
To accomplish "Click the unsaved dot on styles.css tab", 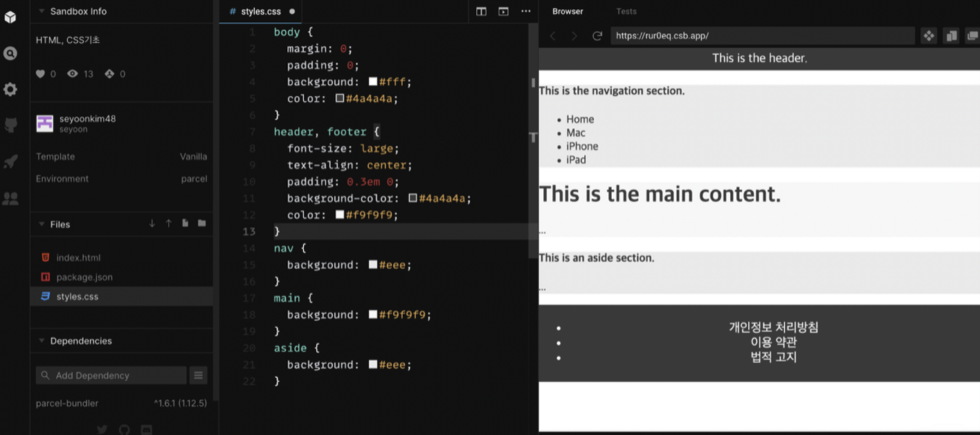I will coord(292,12).
